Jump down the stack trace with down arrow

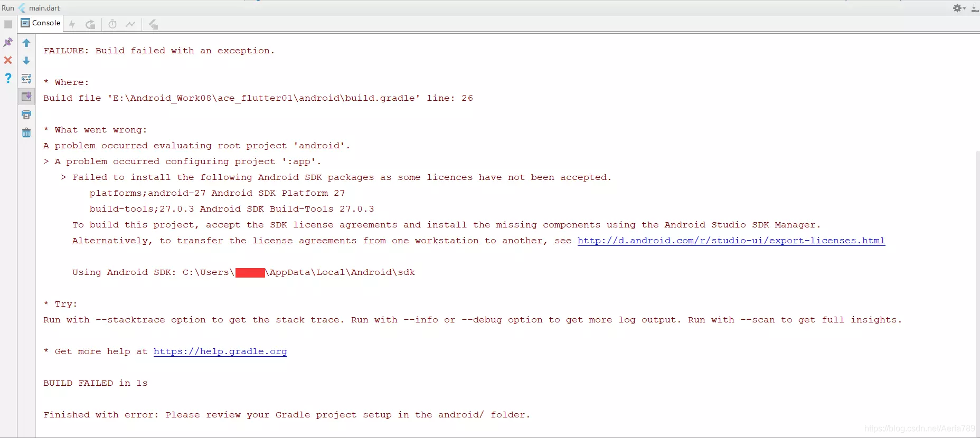click(x=26, y=61)
